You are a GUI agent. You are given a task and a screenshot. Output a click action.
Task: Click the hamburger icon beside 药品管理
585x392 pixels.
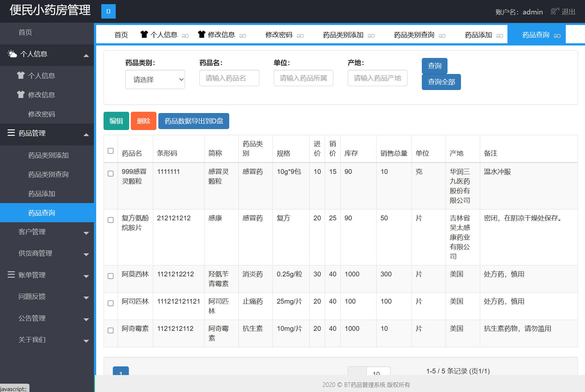click(11, 133)
